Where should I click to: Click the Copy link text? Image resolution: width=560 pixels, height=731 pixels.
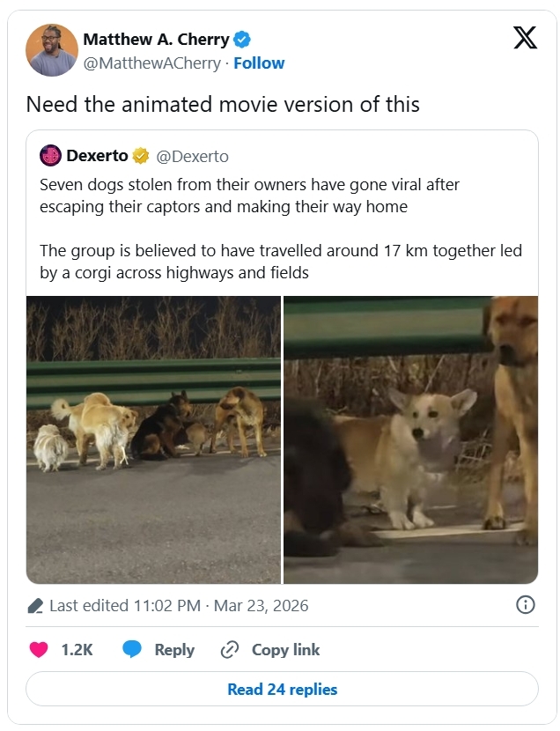pos(285,650)
